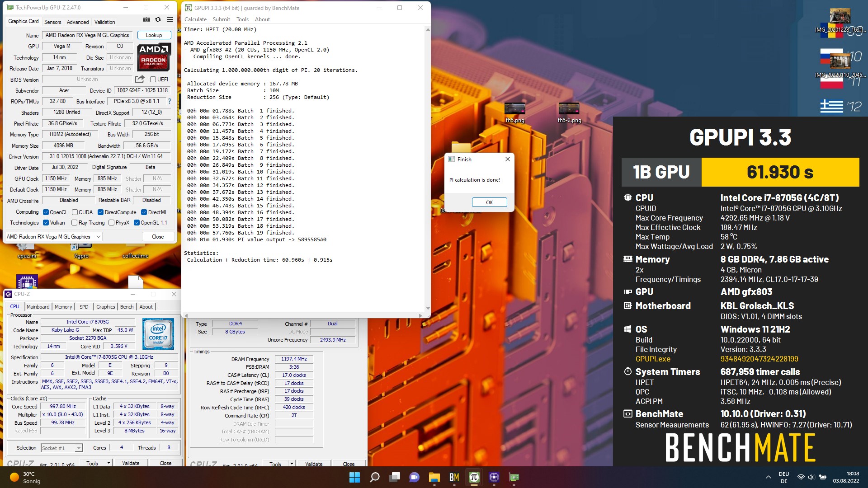Click the Lookup button in GPU-Z
This screenshot has width=868, height=488.
click(154, 35)
